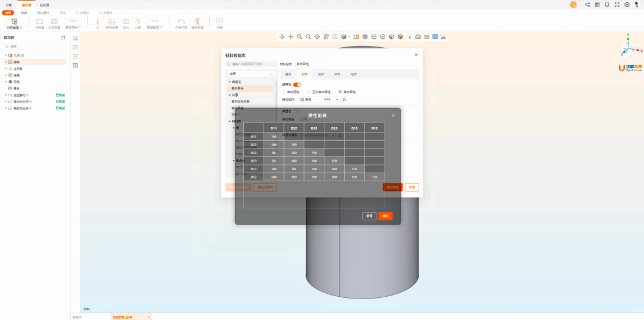Collapse the 项目树 panel with its header icon
This screenshot has width=644, height=320.
[63, 38]
